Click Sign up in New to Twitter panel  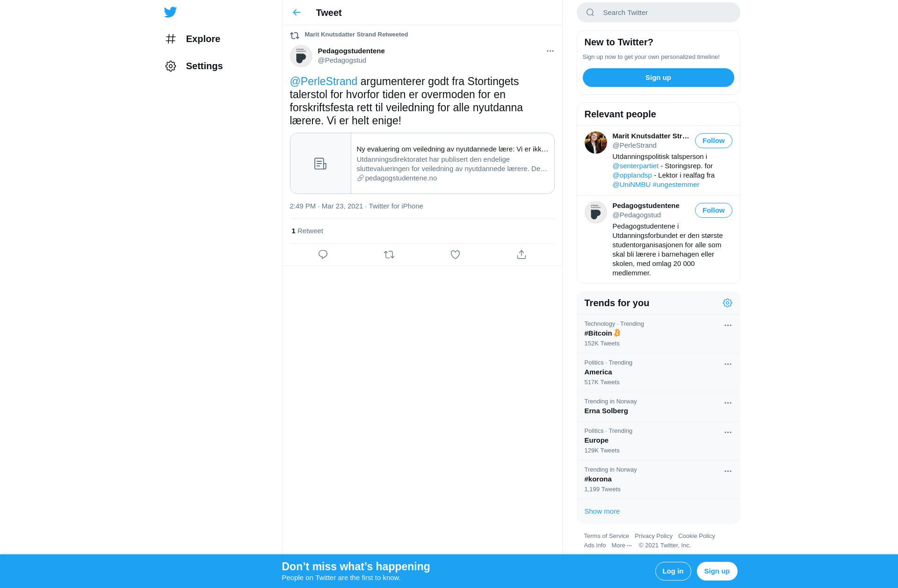658,78
